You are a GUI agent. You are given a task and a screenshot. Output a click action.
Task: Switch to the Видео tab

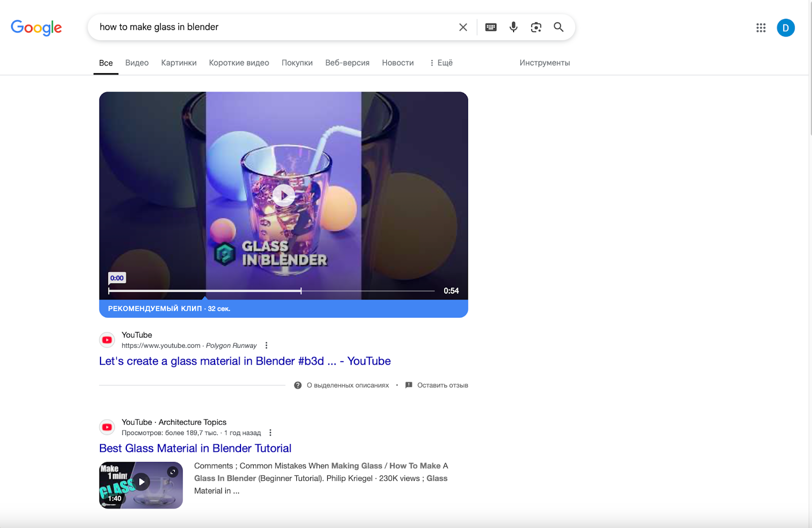137,63
